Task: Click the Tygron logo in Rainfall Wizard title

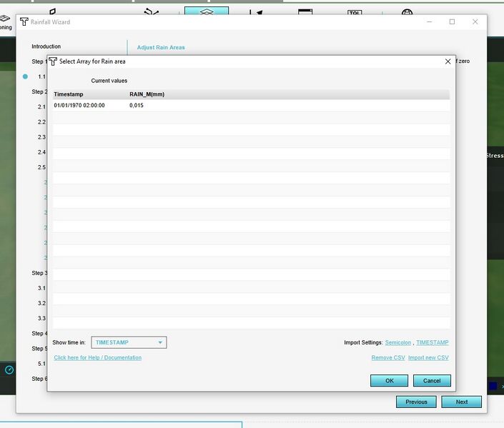Action: click(24, 22)
